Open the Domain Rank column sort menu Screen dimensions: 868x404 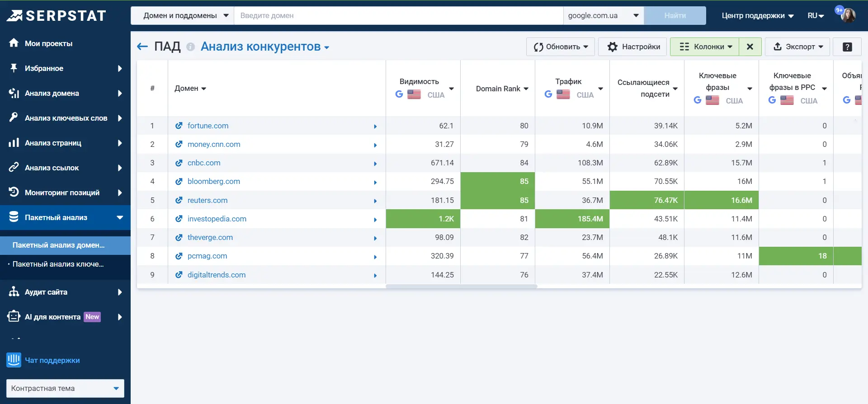point(526,89)
